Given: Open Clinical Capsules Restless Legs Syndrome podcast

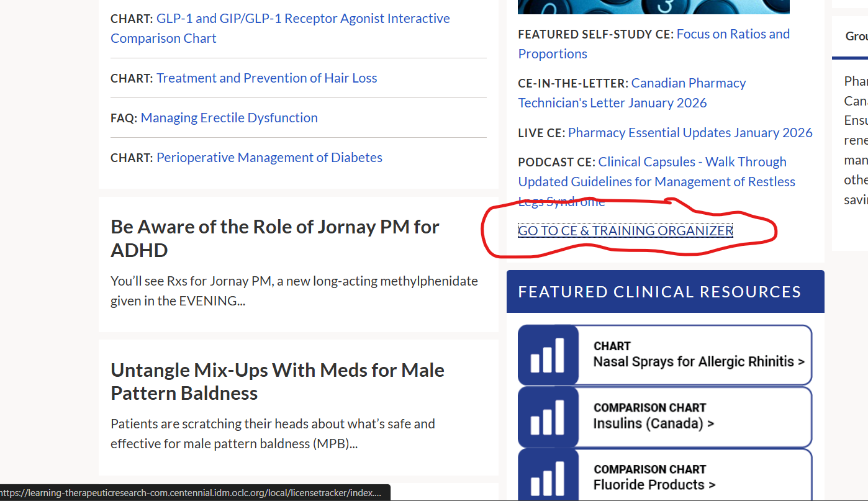Looking at the screenshot, I should 692,162.
